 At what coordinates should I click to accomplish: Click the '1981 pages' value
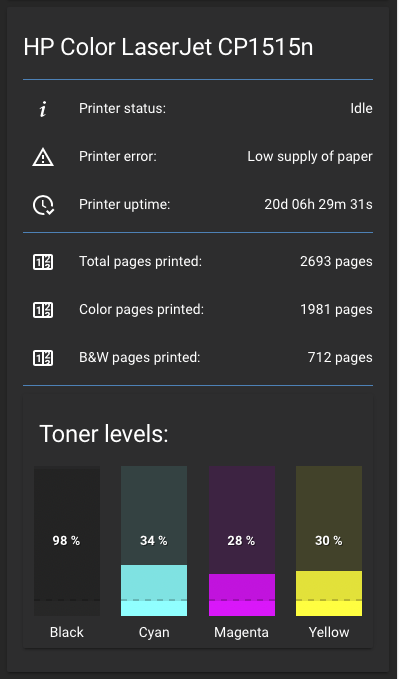pos(336,310)
